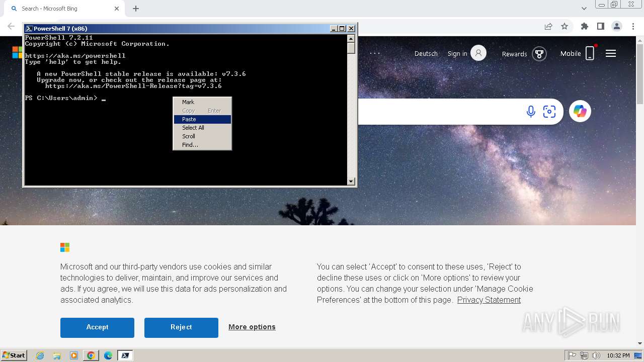Click the PowerShell title bar icon
The height and width of the screenshot is (362, 644).
pyautogui.click(x=29, y=29)
